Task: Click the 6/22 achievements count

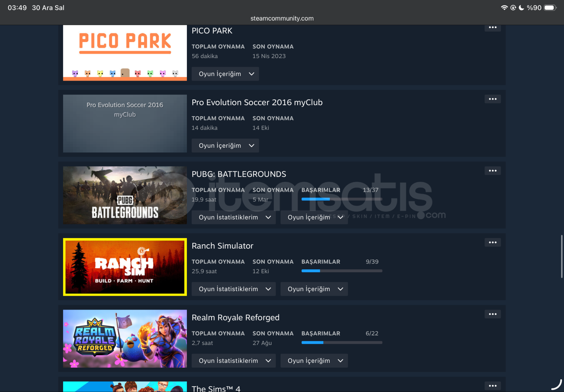Action: pyautogui.click(x=372, y=333)
